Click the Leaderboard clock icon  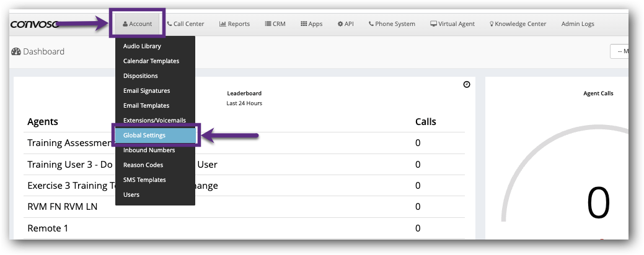pyautogui.click(x=467, y=84)
